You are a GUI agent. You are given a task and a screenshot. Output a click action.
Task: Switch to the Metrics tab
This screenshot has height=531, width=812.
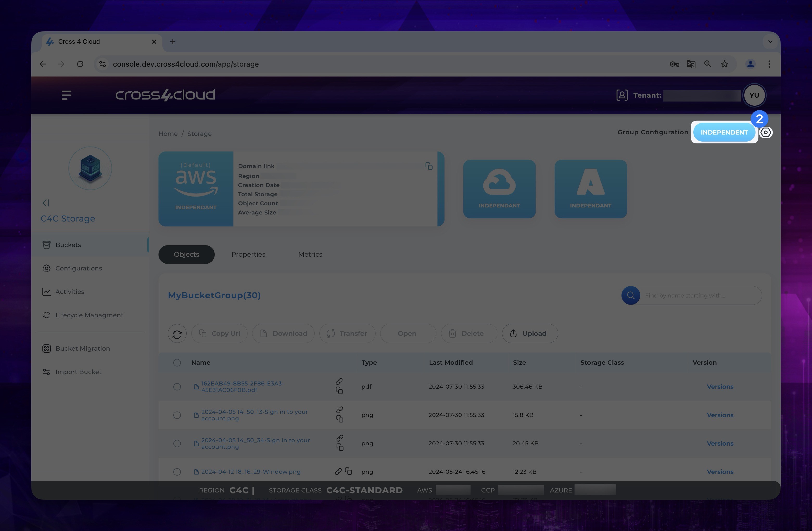pyautogui.click(x=310, y=255)
